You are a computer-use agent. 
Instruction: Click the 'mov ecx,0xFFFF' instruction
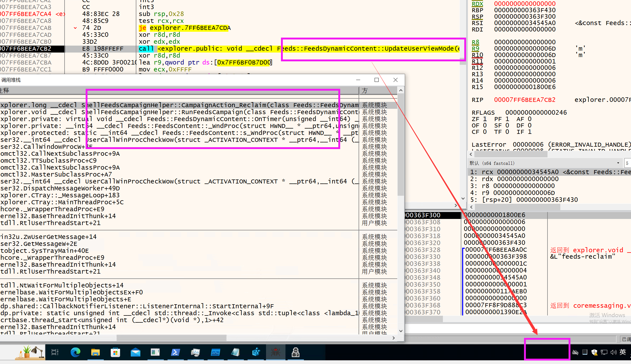click(x=165, y=69)
